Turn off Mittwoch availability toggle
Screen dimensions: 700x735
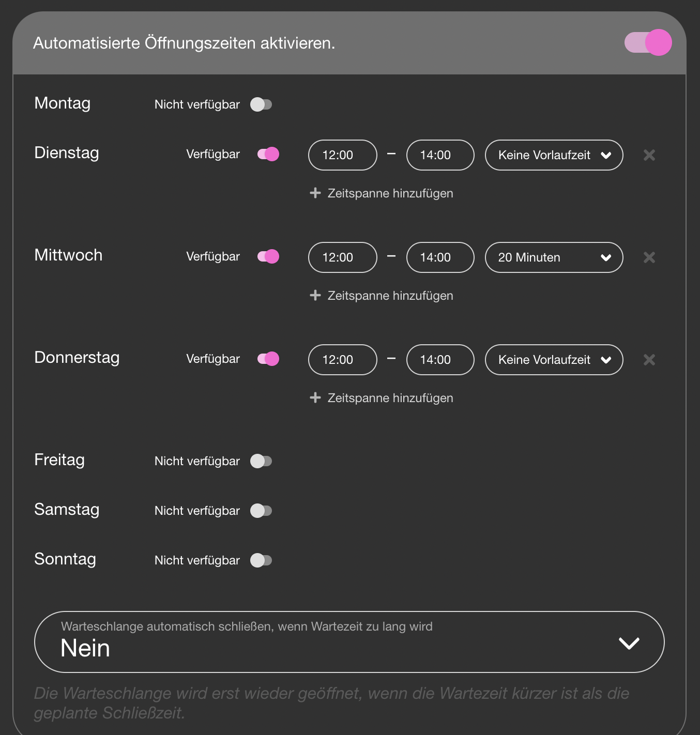(268, 256)
